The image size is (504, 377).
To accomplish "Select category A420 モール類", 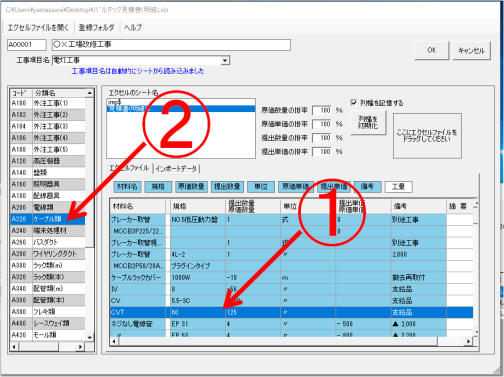I will click(48, 335).
